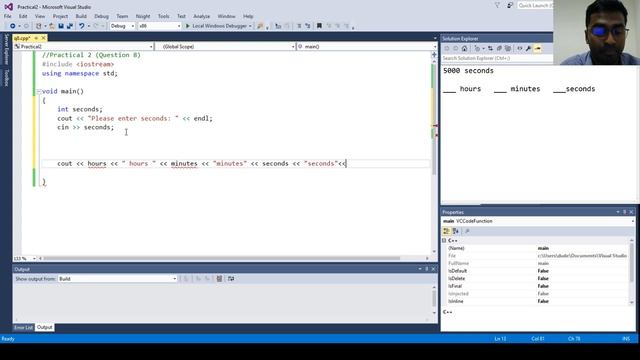The width and height of the screenshot is (640, 360).
Task: Switch to the Error List tab
Action: point(23,327)
